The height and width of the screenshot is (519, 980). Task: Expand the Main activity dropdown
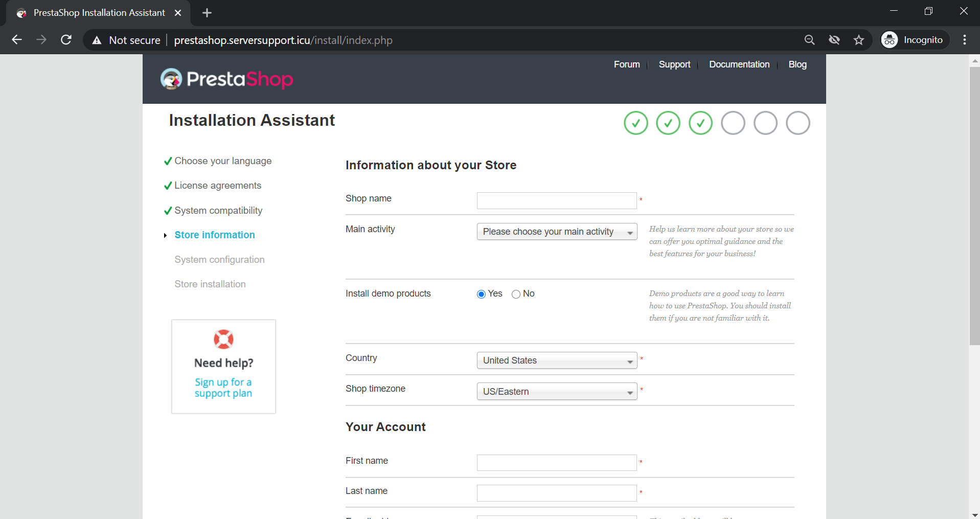[x=557, y=232]
